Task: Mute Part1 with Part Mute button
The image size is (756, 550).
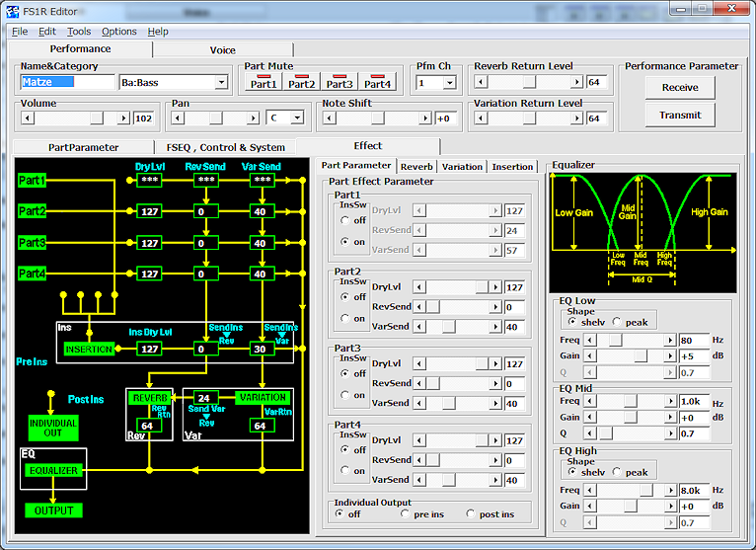Action: tap(264, 82)
